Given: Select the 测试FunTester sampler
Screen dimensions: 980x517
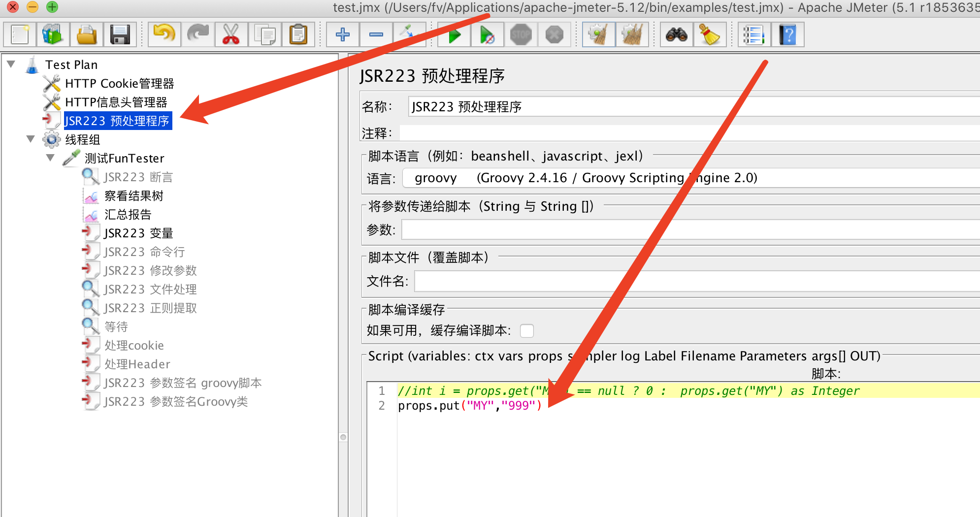Looking at the screenshot, I should click(x=125, y=159).
